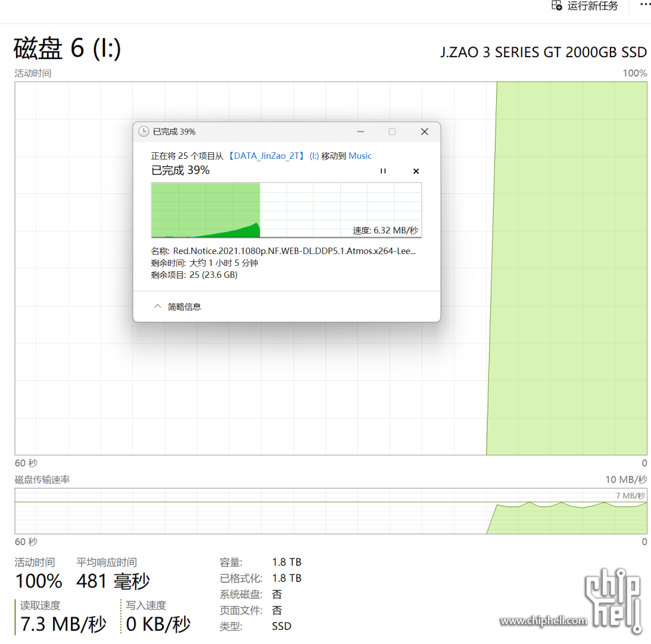
Task: Click the disk 活动时间 graph
Action: pos(331,268)
